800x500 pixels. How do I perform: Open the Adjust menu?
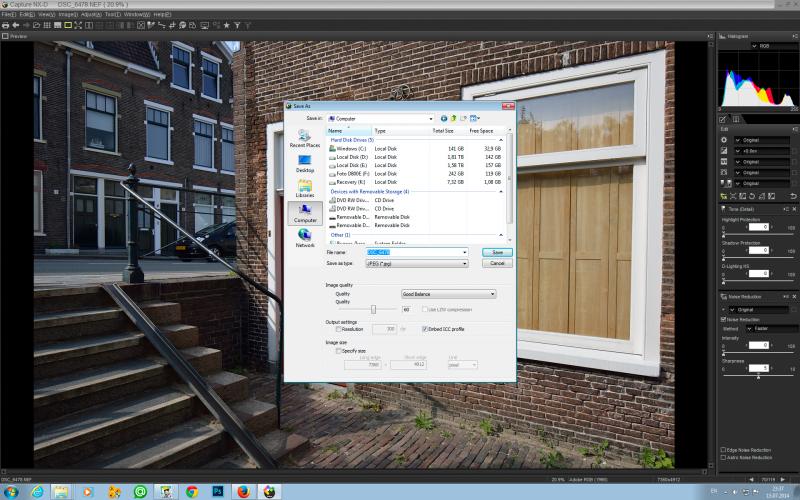(91, 14)
